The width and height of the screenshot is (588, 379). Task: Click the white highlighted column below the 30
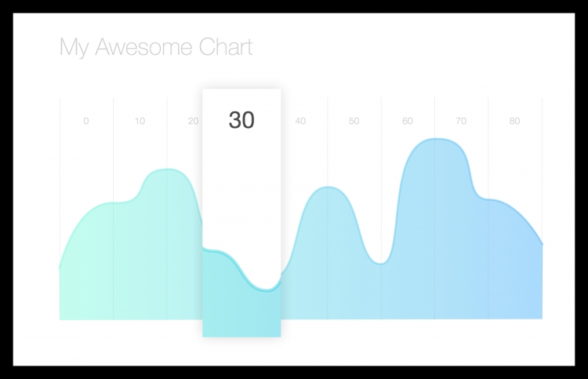[x=241, y=188]
